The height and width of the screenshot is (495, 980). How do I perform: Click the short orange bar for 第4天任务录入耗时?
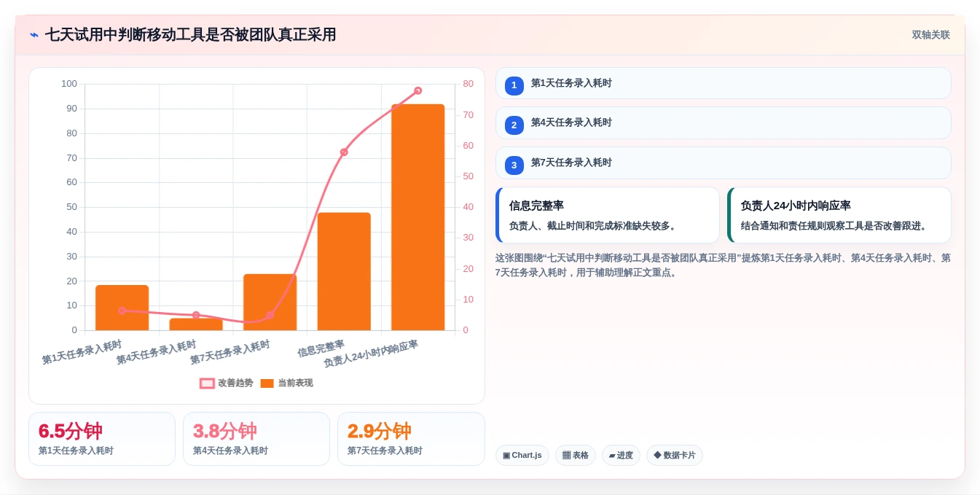coord(196,324)
